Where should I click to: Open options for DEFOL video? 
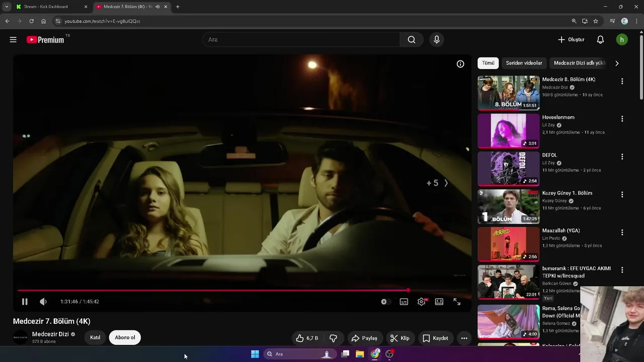coord(622,157)
